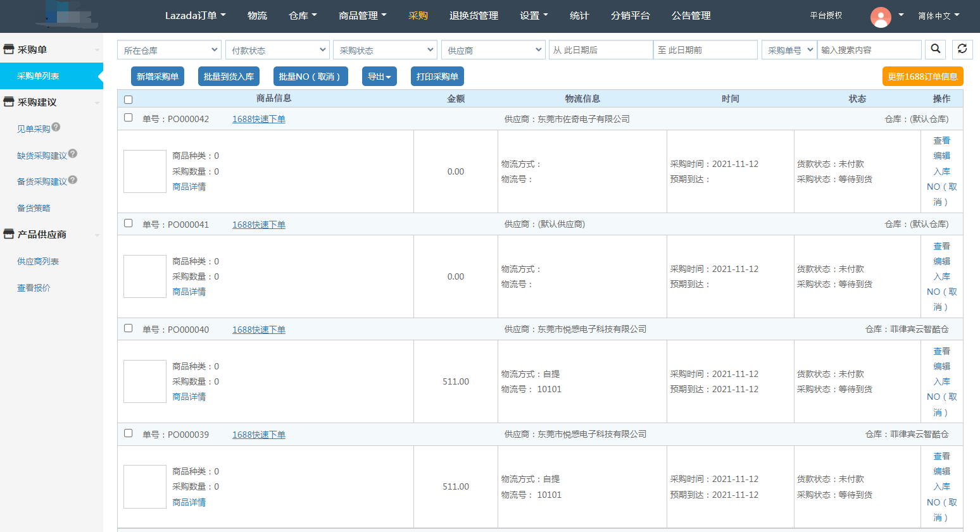
Task: Click the 采购单 section store icon
Action: click(9, 49)
